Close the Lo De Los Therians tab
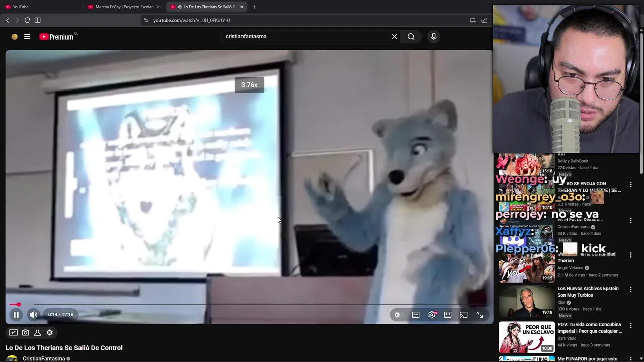This screenshot has width=644, height=362. 242,7
